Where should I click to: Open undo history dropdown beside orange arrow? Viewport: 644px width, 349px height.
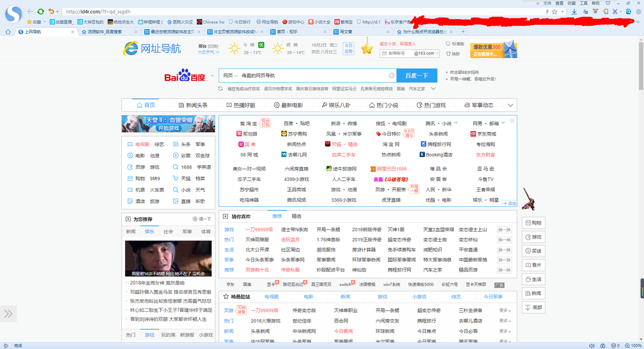[57, 12]
